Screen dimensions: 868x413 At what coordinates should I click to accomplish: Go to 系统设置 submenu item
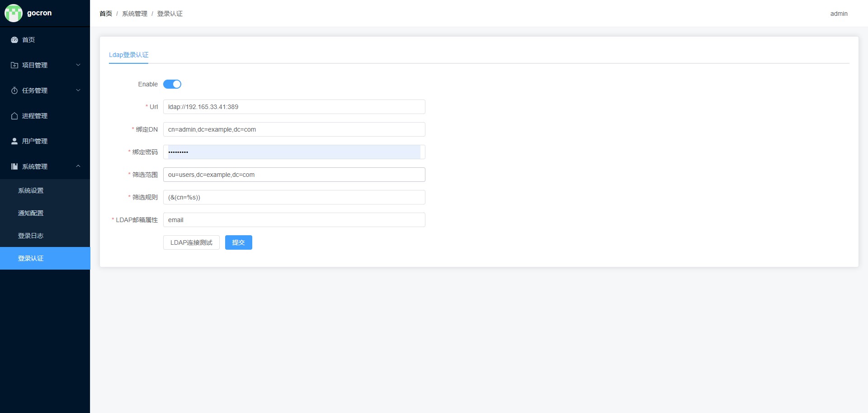(x=45, y=190)
